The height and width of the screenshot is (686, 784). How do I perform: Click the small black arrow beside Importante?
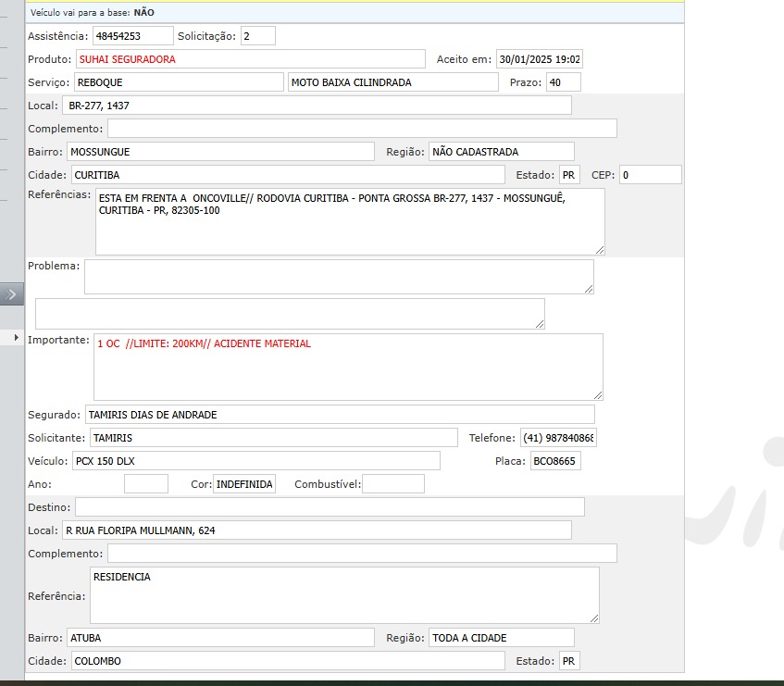pos(17,339)
